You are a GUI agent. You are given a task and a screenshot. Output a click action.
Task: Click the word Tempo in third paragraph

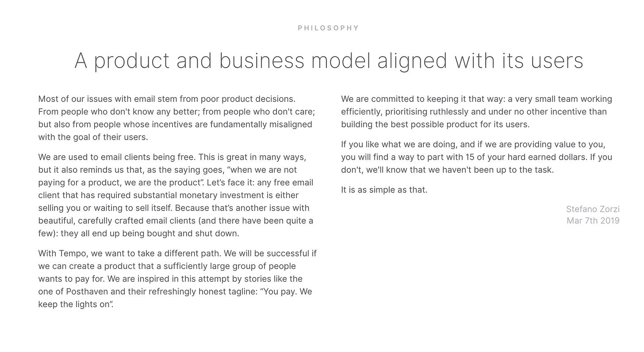(73, 254)
